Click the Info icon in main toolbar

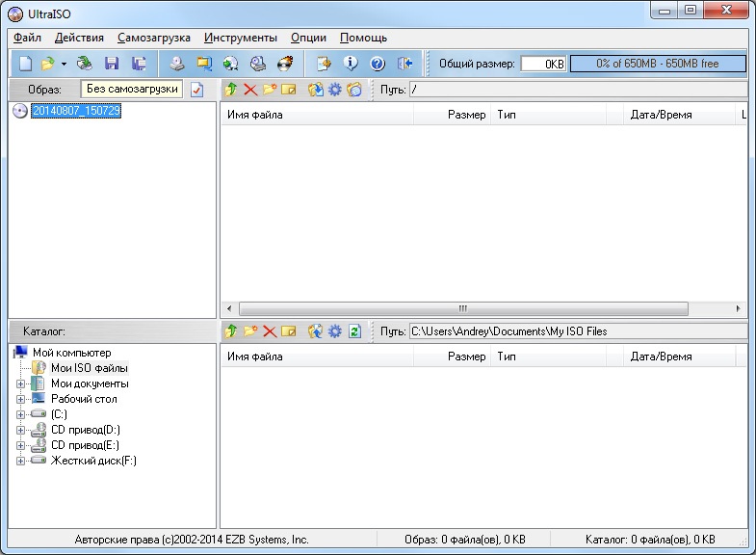351,64
